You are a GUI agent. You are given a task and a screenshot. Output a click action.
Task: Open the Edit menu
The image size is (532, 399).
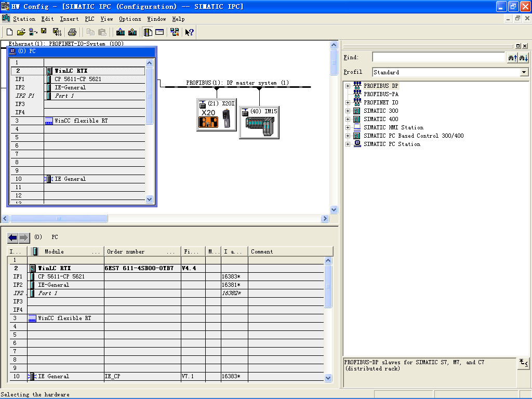(x=47, y=19)
